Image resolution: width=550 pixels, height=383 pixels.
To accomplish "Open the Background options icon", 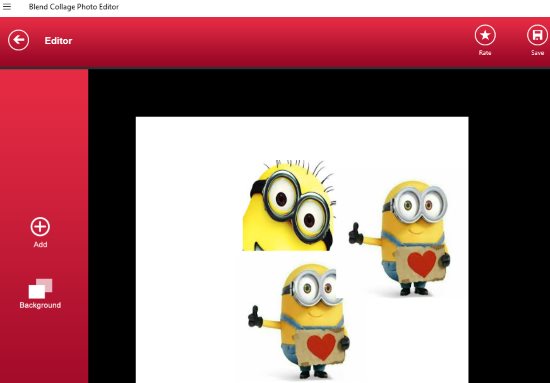I will pyautogui.click(x=40, y=289).
